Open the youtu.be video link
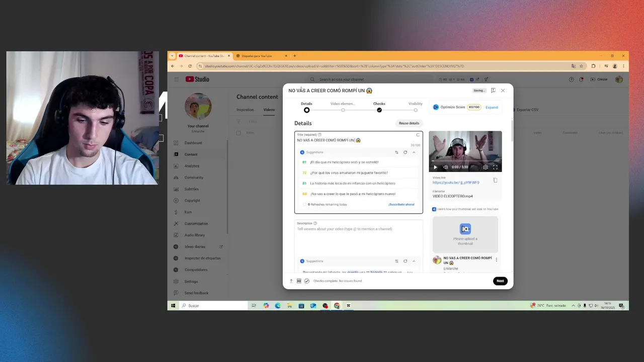Viewport: 644px width, 362px height. (x=456, y=183)
